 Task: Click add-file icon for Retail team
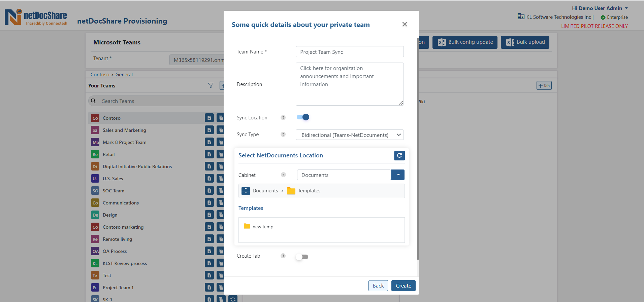coord(209,154)
